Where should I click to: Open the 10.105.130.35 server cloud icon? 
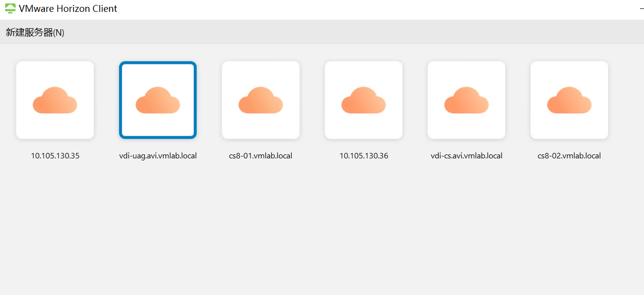coord(55,100)
